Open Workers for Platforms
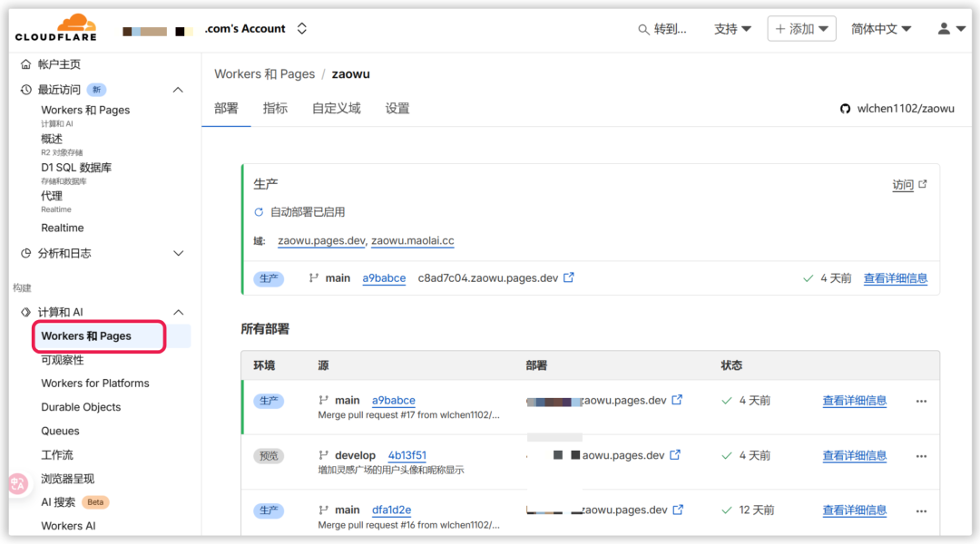Viewport: 980px width, 544px height. coord(95,384)
